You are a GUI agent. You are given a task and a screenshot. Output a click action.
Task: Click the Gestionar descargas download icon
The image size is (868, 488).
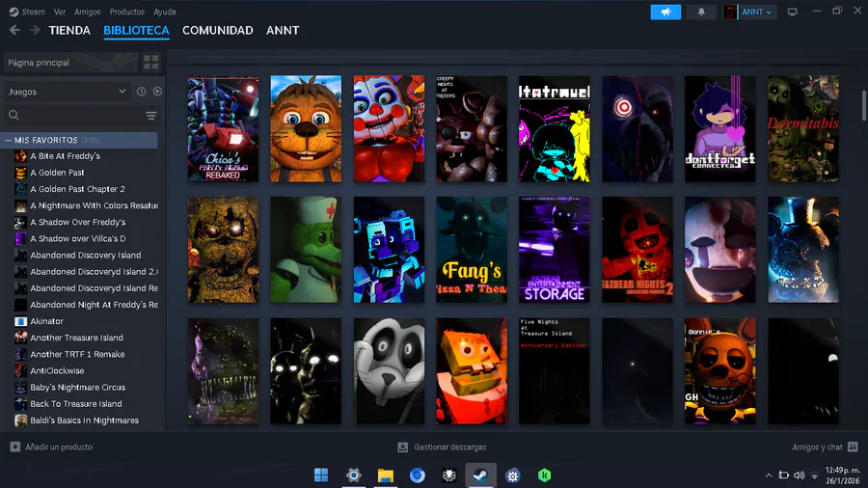402,447
